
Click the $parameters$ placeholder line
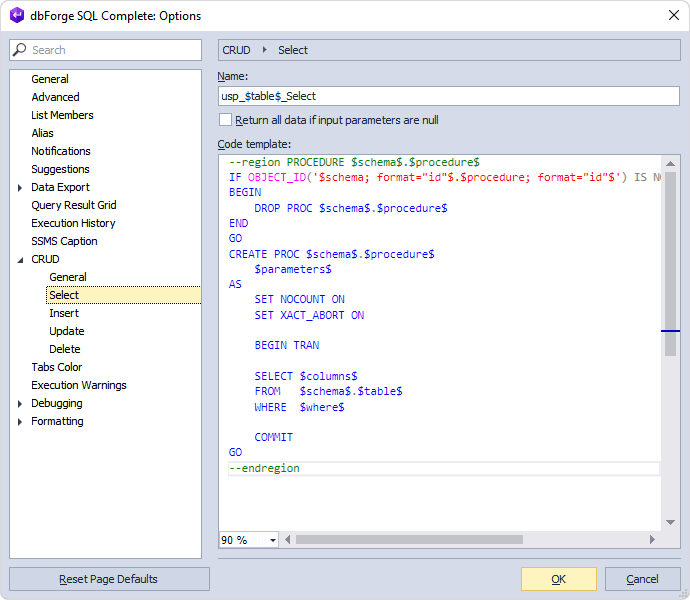(293, 269)
